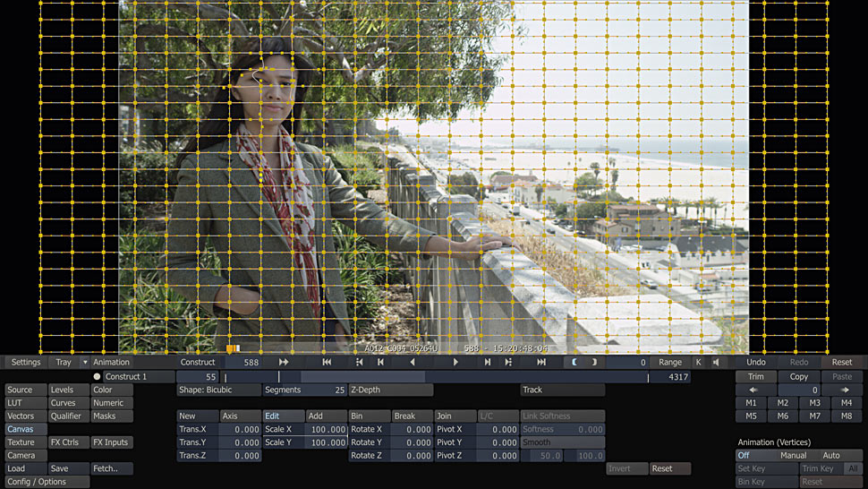The image size is (868, 489).
Task: Open the Shape: Bicubic selector
Action: click(x=217, y=390)
